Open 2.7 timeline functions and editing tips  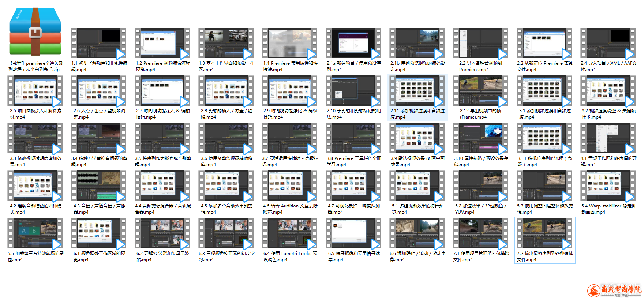(x=162, y=91)
